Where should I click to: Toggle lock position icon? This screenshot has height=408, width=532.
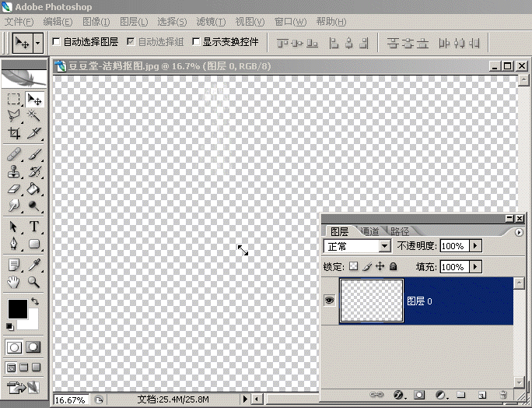pos(380,266)
